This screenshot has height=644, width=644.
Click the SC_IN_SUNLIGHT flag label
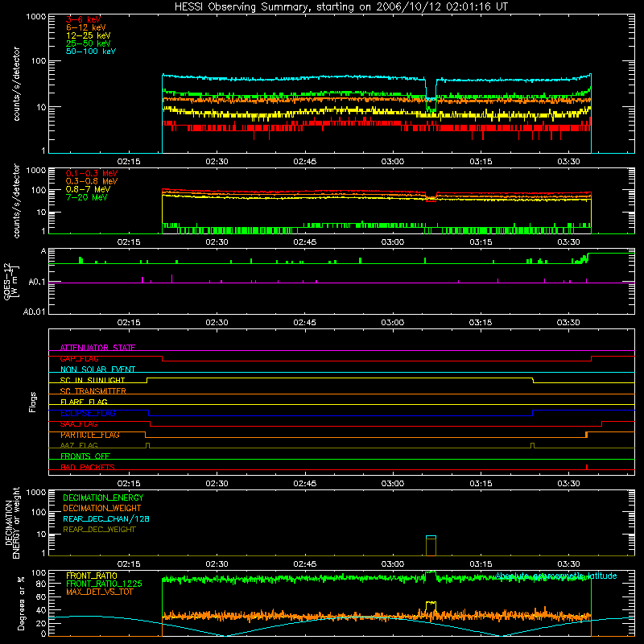pyautogui.click(x=93, y=380)
